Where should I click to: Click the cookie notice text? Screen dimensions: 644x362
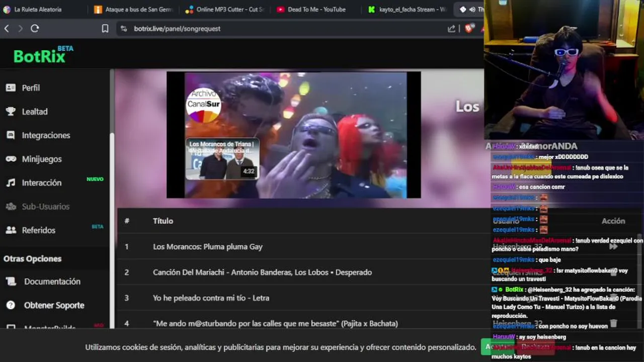tap(280, 347)
